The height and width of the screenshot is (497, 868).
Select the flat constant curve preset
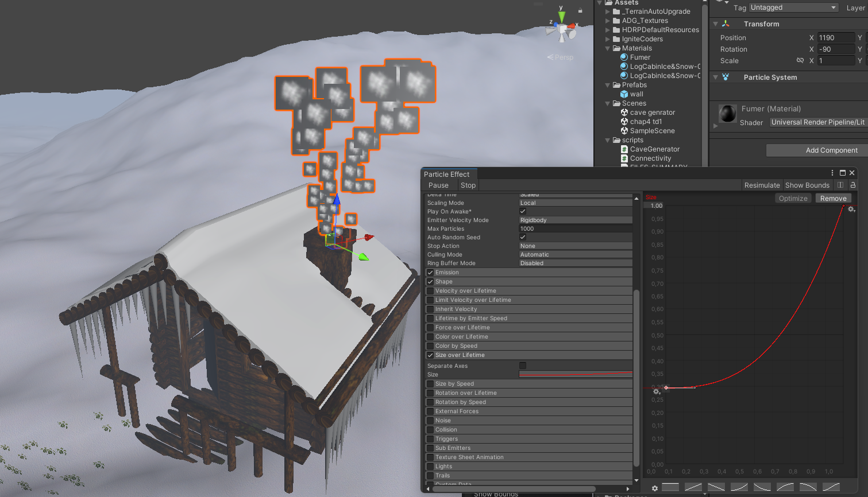click(x=670, y=487)
